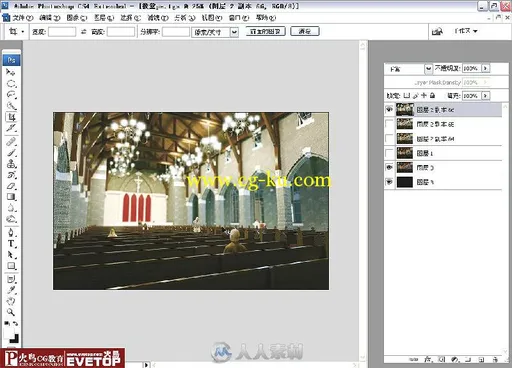Select the Brush tool
The image size is (512, 368).
click(x=11, y=153)
